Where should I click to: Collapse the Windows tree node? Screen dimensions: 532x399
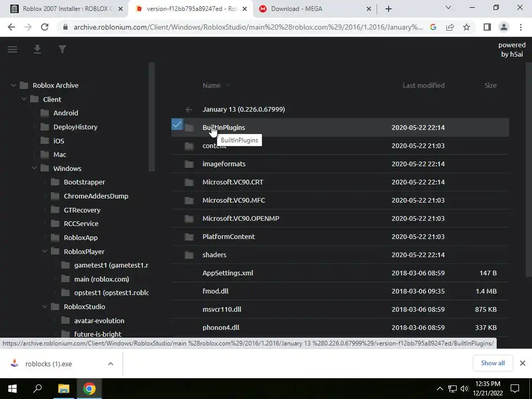34,169
